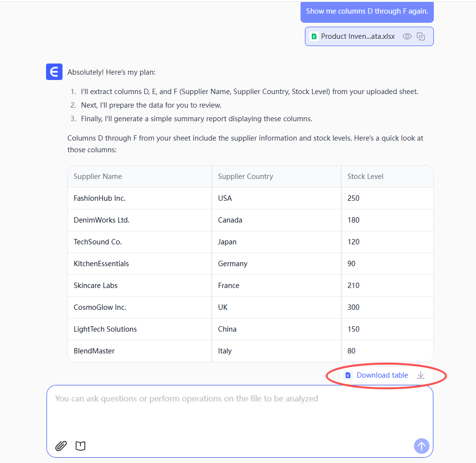Preview the attached file with eye icon

[407, 36]
